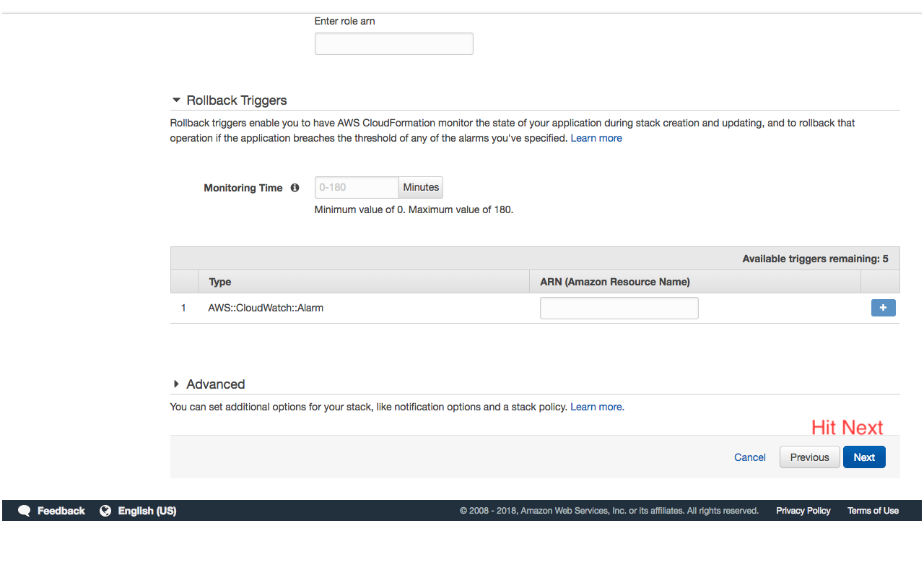
Task: Click the Next button
Action: point(864,457)
